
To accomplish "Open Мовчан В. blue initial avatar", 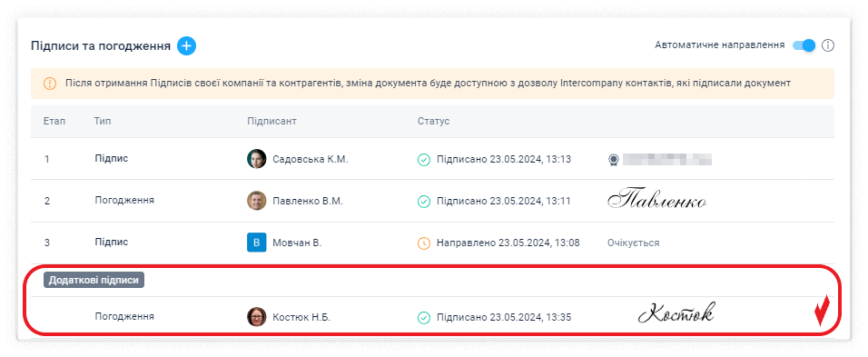I will tap(256, 243).
